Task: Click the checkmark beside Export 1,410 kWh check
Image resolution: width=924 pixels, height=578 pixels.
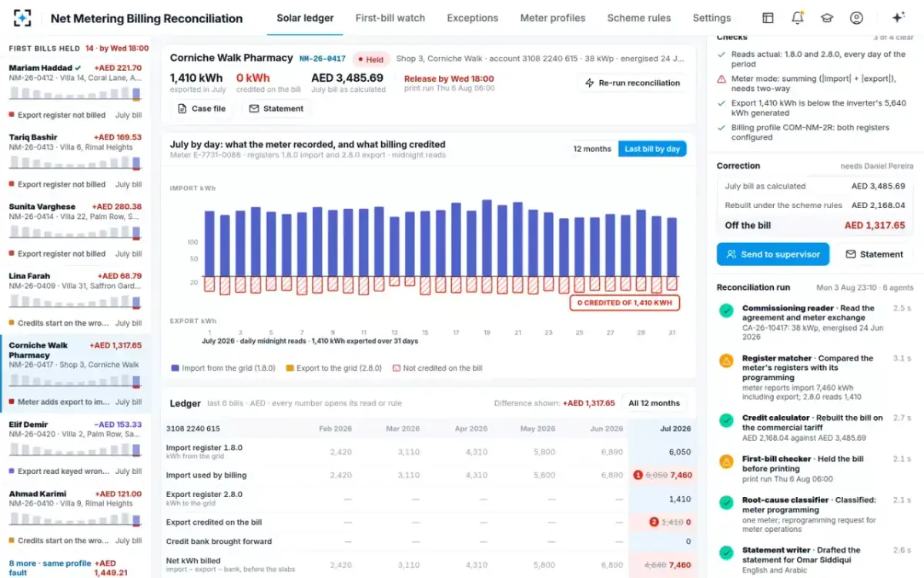Action: click(721, 103)
